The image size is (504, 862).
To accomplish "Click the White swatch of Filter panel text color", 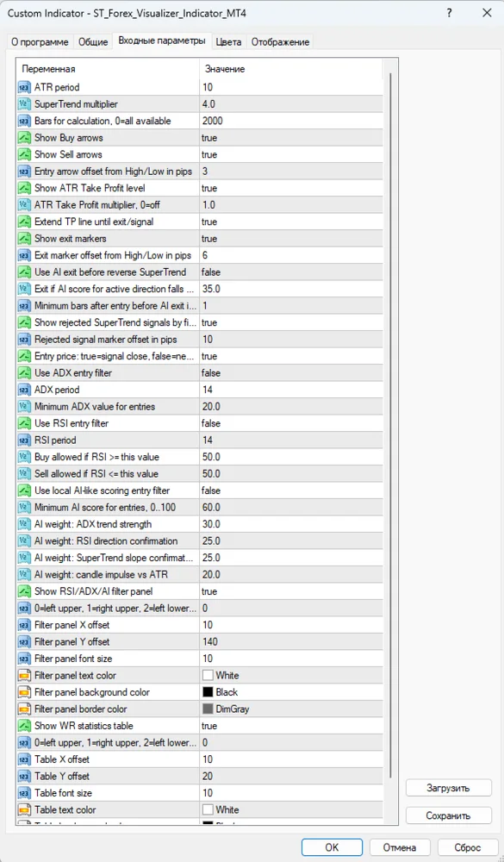I will (x=208, y=676).
